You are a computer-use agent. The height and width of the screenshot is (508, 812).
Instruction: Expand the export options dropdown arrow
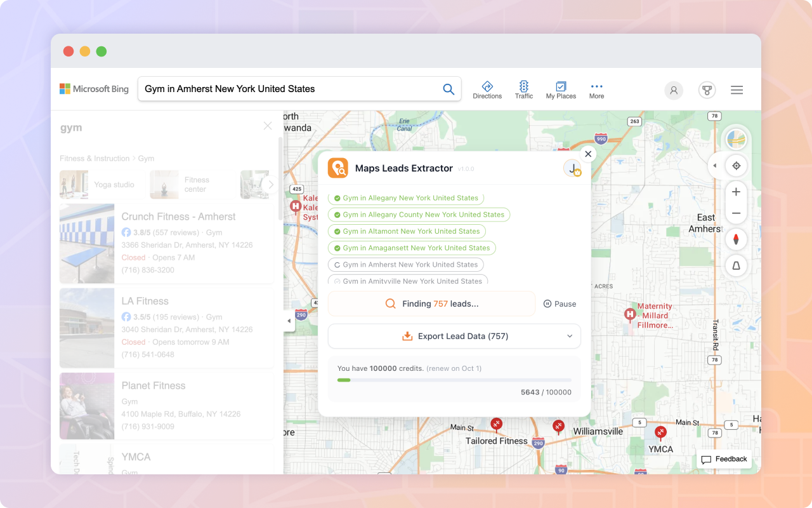coord(569,336)
